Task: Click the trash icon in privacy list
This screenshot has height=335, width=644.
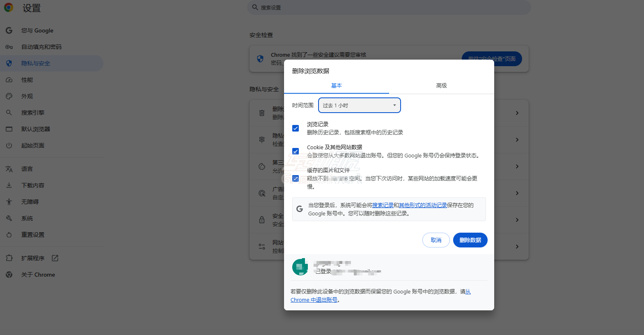Action: 262,113
